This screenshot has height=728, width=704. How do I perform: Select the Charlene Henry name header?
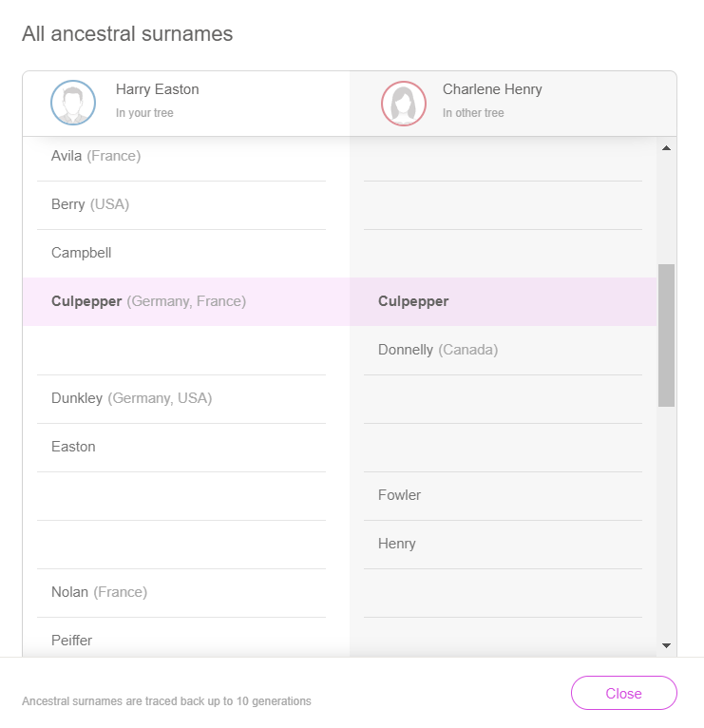[492, 89]
